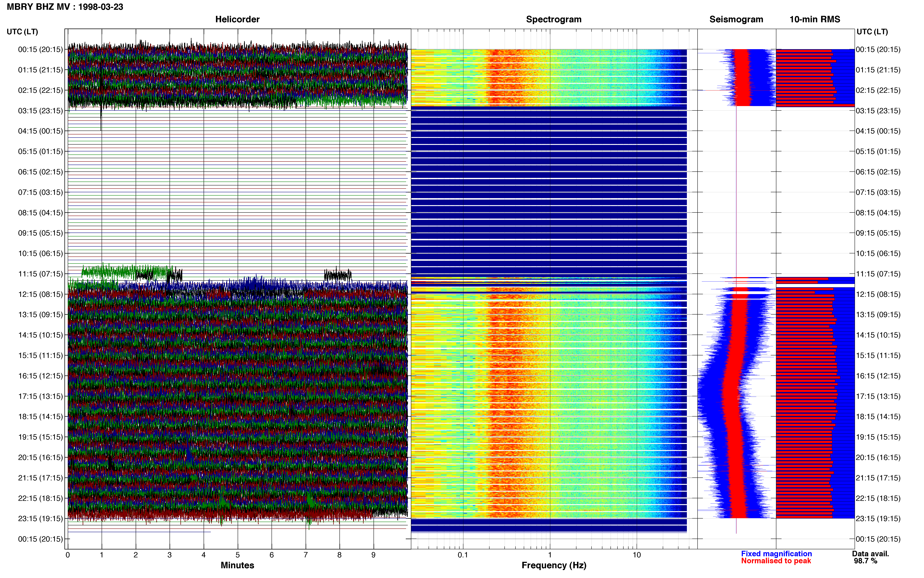Viewport: 924px width, 578px height.
Task: Click left time label 11:15 (07:15)
Action: tap(41, 274)
